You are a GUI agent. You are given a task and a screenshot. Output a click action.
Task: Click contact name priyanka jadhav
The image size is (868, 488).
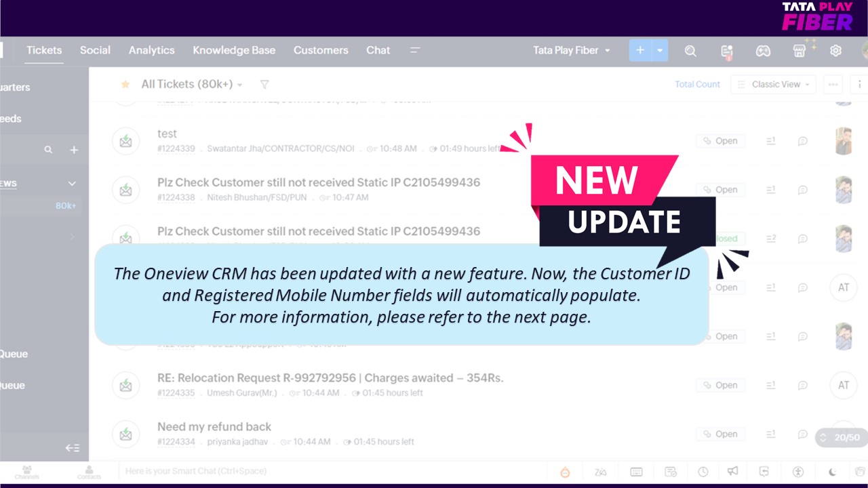237,441
